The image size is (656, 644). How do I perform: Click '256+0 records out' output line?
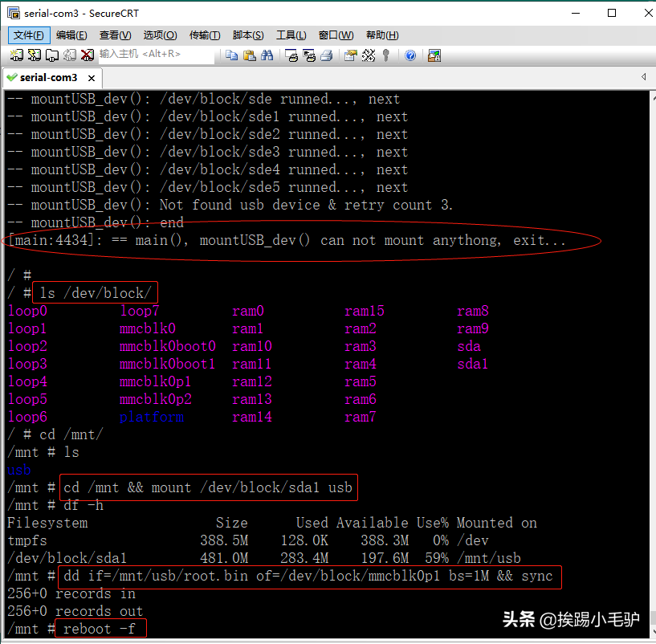75,611
